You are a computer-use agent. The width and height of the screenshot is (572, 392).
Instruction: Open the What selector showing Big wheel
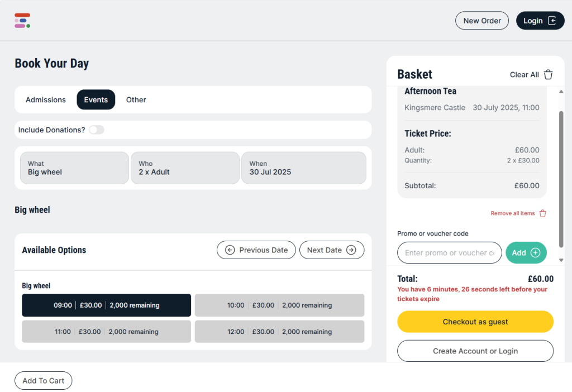pos(74,168)
